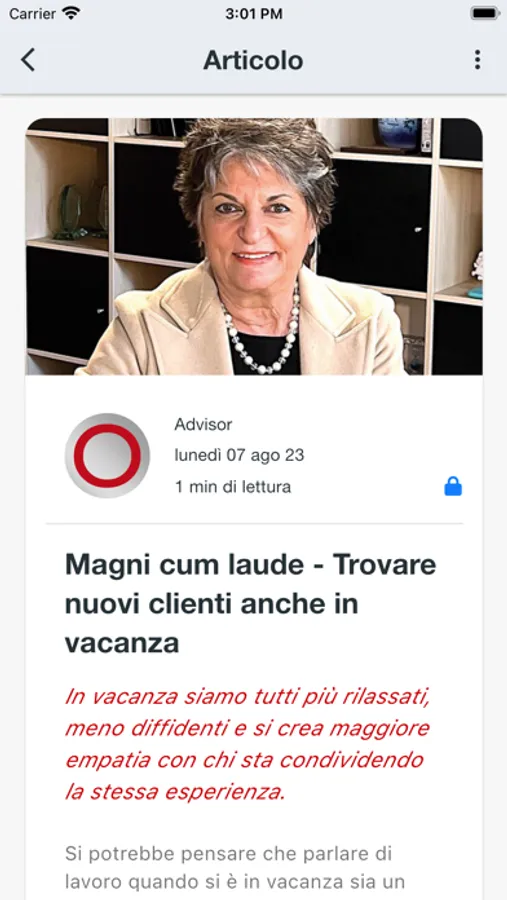
Task: Tap the Advisor author name
Action: pos(203,425)
